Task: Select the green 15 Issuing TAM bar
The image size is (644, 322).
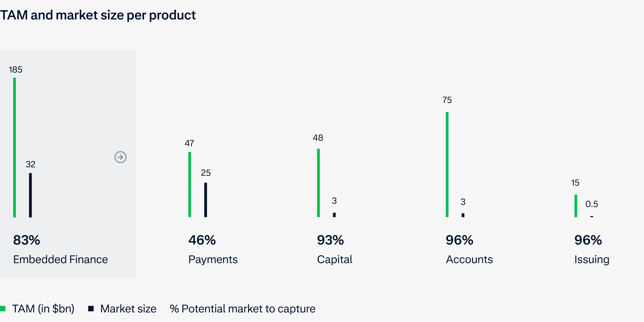Action: click(576, 206)
